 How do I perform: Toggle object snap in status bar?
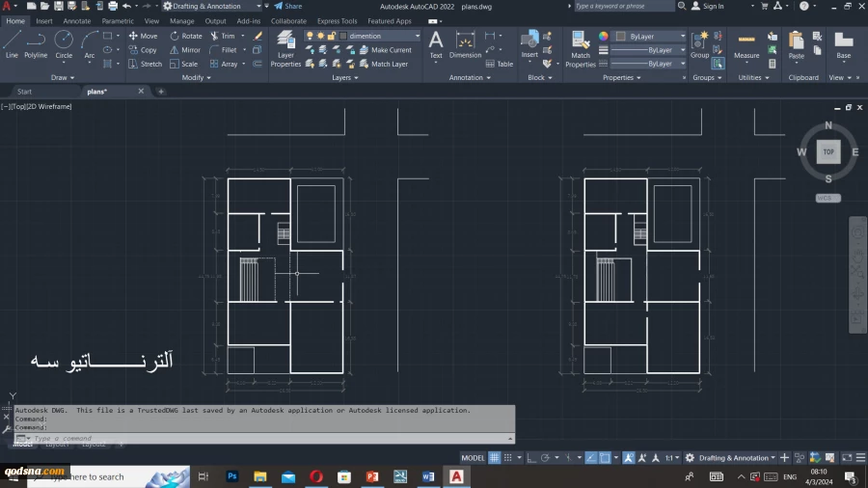[605, 457]
